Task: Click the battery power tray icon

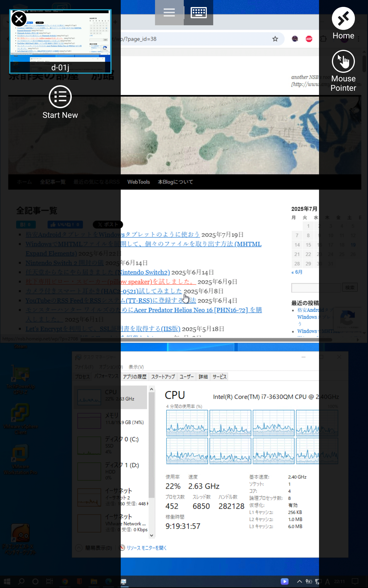Action: point(309,581)
